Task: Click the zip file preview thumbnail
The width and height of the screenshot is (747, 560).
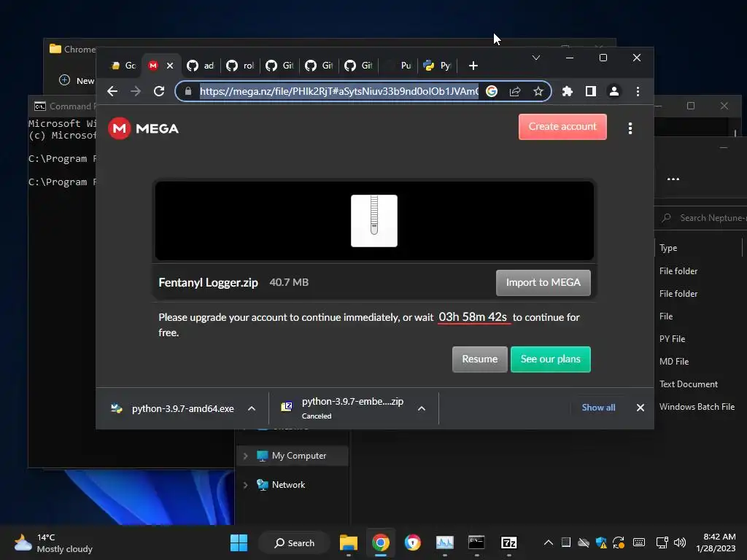Action: (374, 220)
